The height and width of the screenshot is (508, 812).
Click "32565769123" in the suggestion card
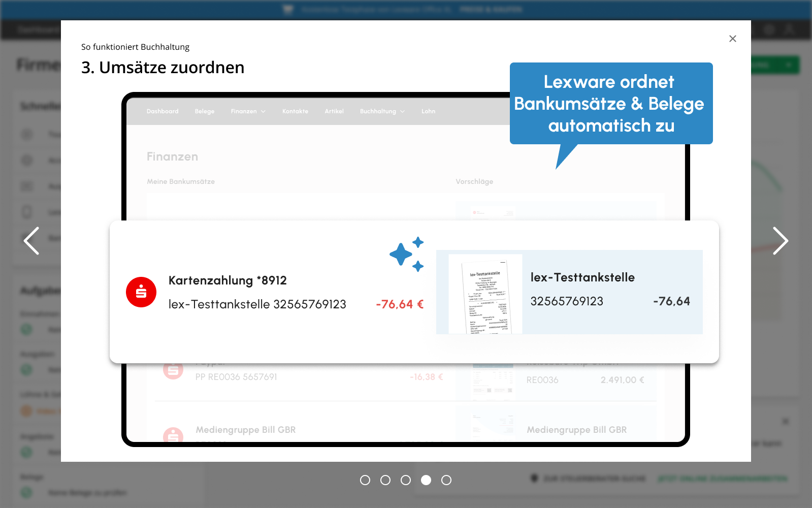coord(567,301)
